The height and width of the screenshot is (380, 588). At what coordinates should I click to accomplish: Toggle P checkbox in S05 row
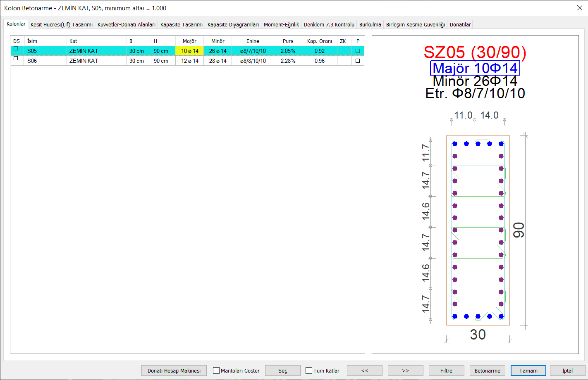pyautogui.click(x=358, y=51)
